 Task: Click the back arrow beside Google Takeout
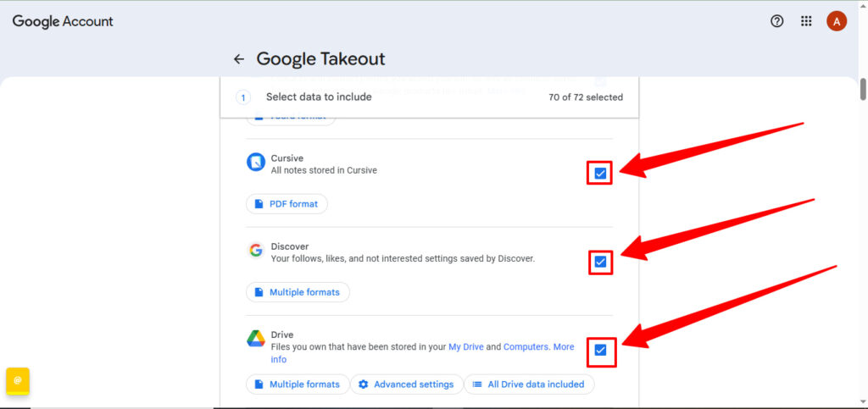pyautogui.click(x=239, y=59)
